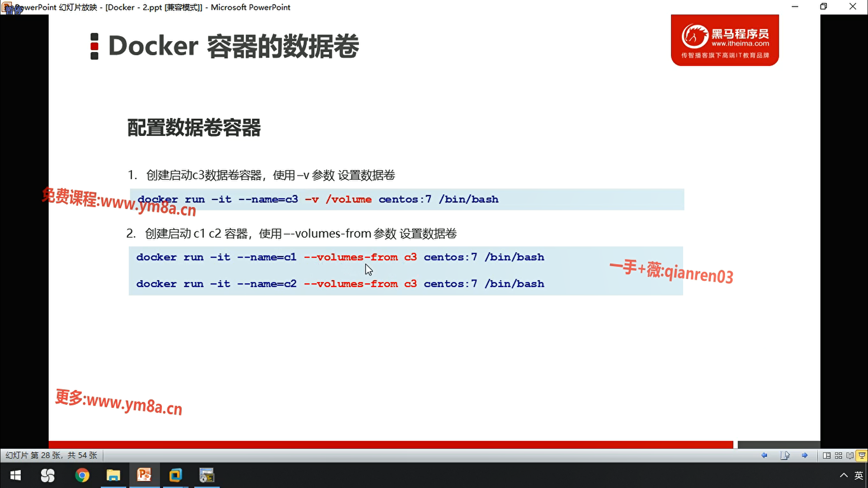The image size is (868, 488).
Task: Open slideshow pointer options menu icon
Action: click(x=785, y=455)
